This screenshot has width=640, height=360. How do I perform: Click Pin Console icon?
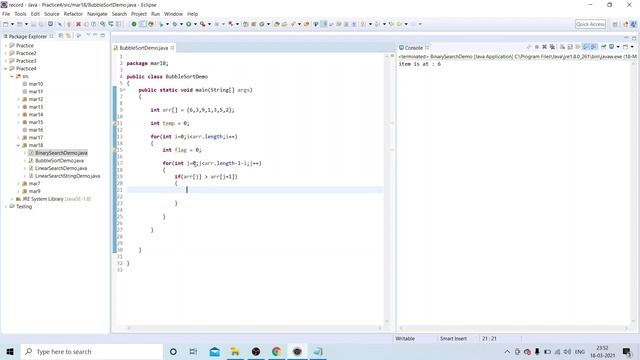604,47
